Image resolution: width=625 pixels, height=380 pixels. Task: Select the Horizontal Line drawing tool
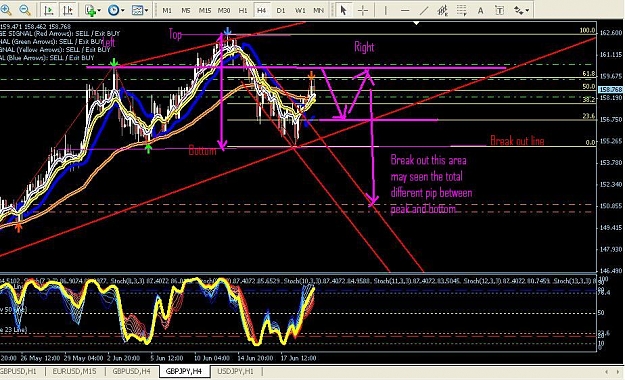coord(405,10)
